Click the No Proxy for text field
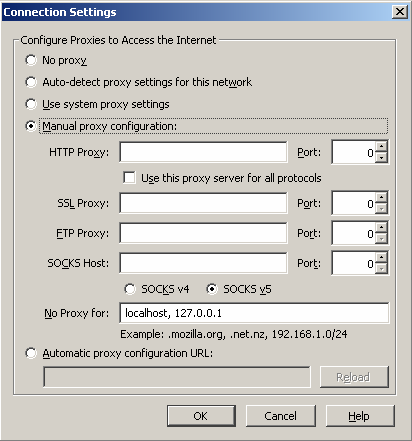The width and height of the screenshot is (412, 441). 254,313
